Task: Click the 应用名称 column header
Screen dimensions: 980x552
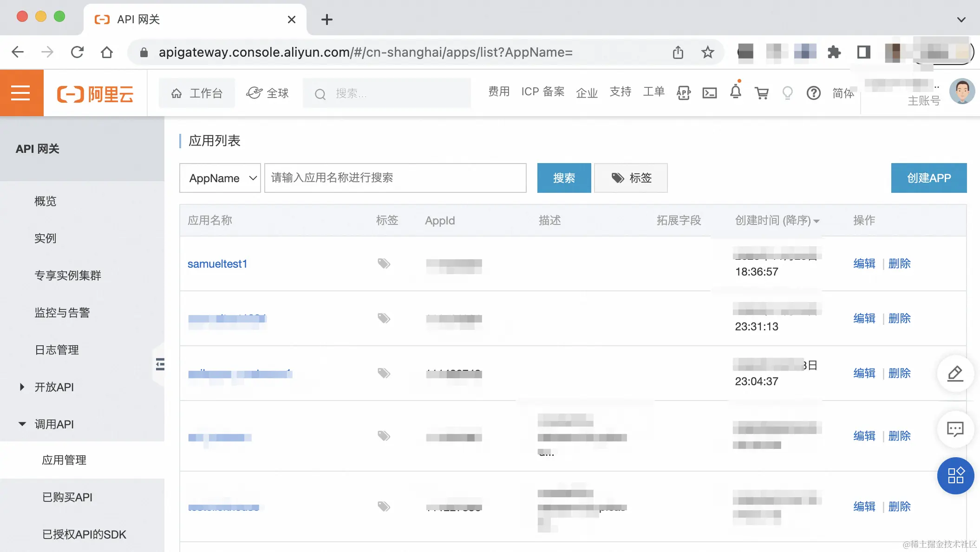Action: click(210, 220)
